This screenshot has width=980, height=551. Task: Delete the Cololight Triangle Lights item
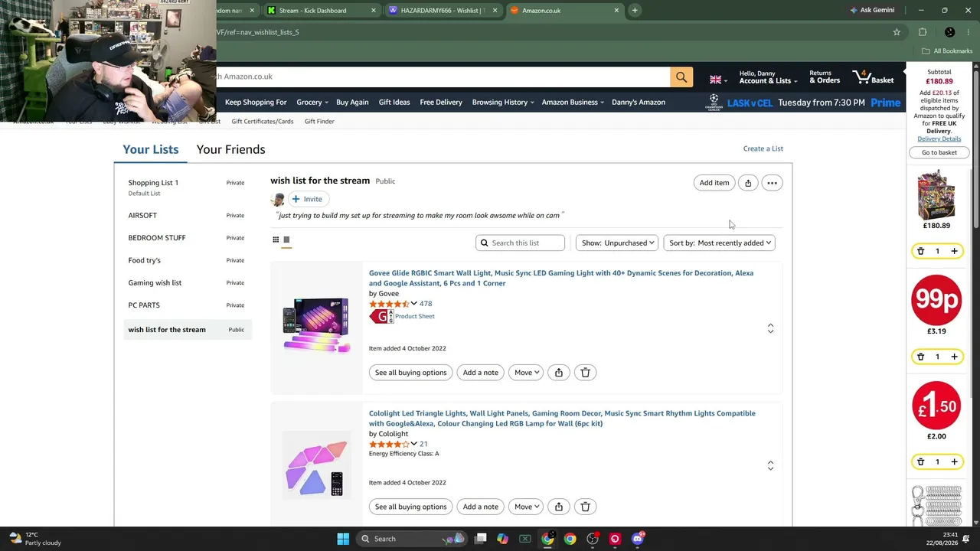pyautogui.click(x=585, y=507)
